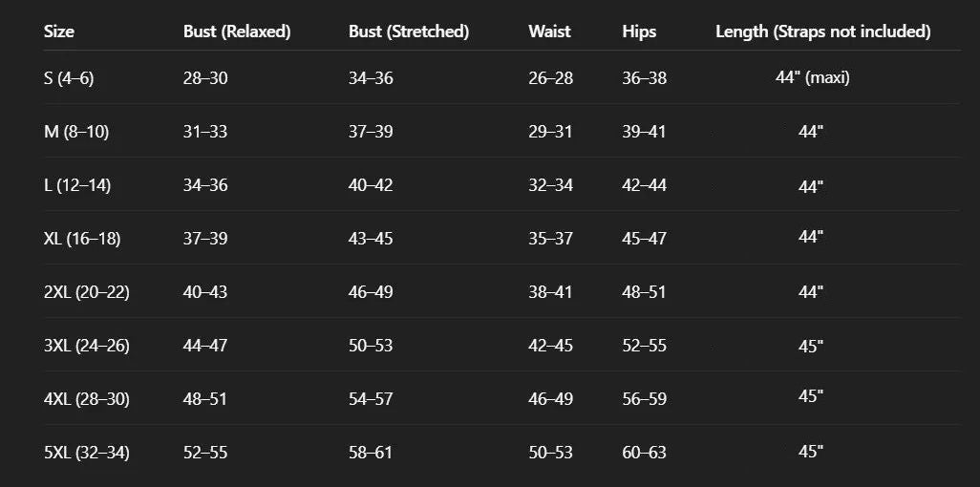This screenshot has height=487, width=980.
Task: Select the 3XL (24–26) size row label
Action: click(x=87, y=346)
